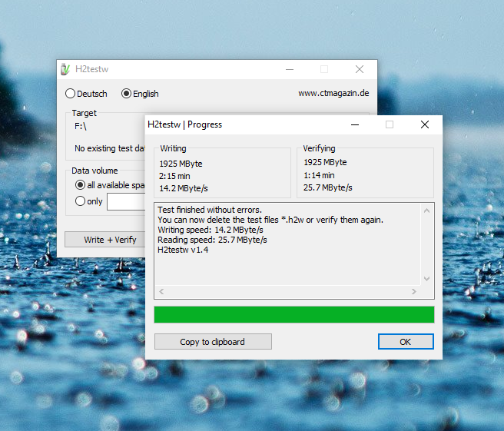Click the '14.2 MByte/s' value in Writing group

pos(184,188)
